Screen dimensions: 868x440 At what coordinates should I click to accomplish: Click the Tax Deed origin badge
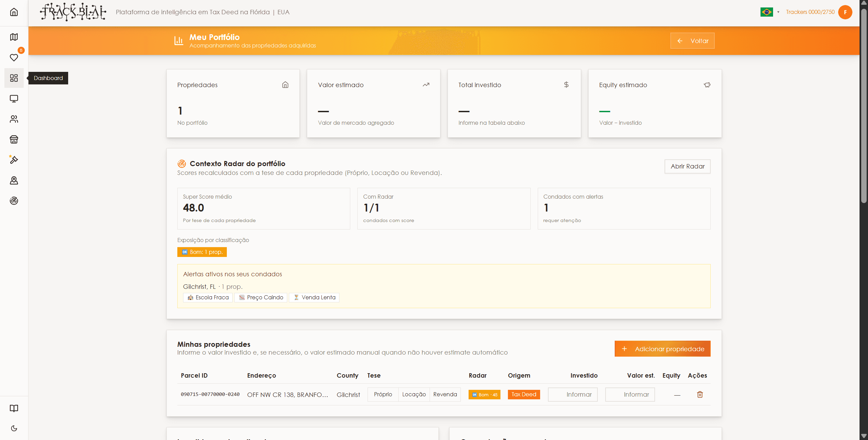[x=524, y=395]
